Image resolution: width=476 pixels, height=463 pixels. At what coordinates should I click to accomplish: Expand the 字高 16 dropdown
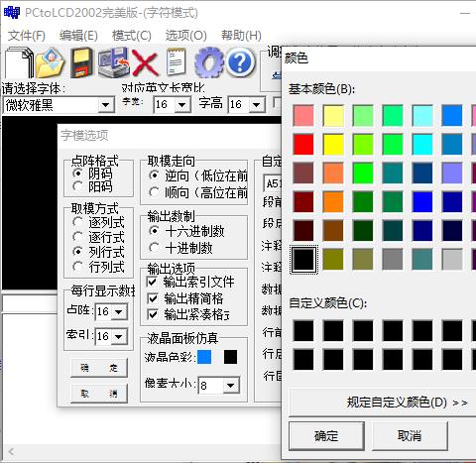point(256,105)
